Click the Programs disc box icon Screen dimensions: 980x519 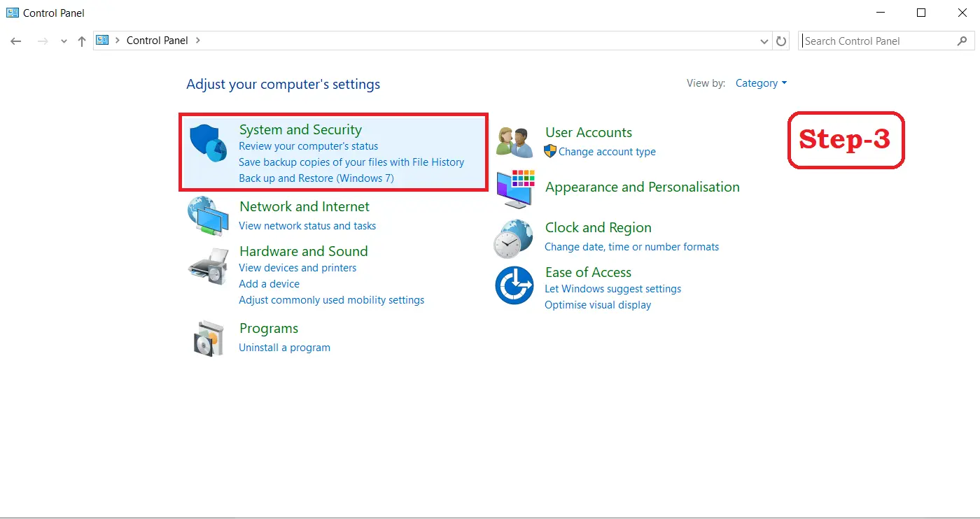pos(209,339)
